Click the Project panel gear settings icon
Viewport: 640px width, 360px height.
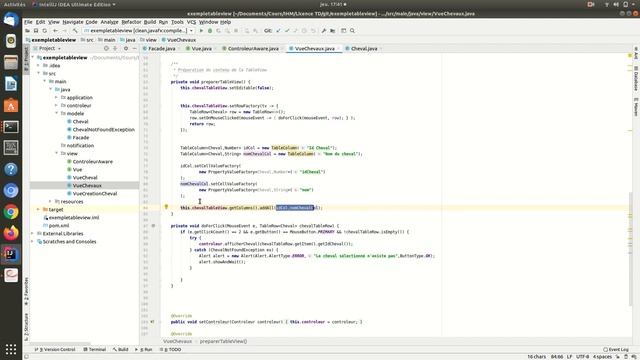point(126,49)
